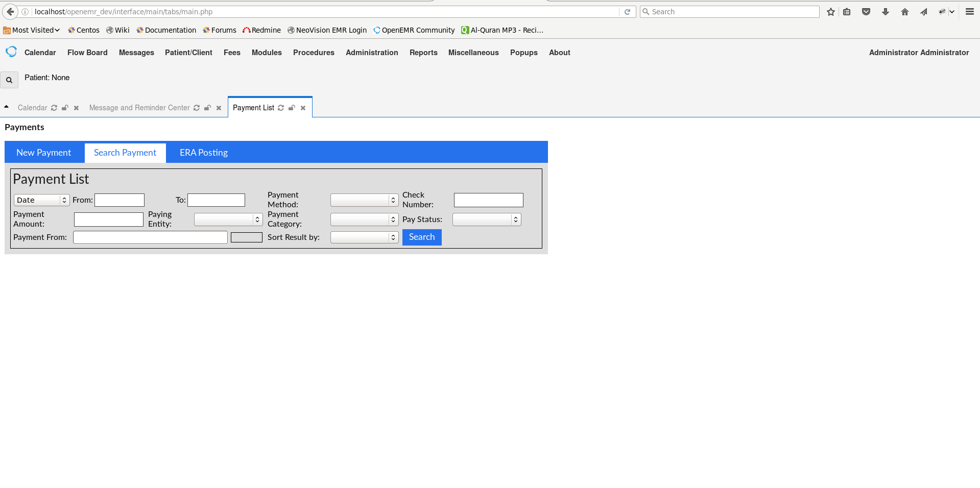Viewport: 980px width, 488px height.
Task: Switch to ERA Posting tab
Action: [x=204, y=153]
